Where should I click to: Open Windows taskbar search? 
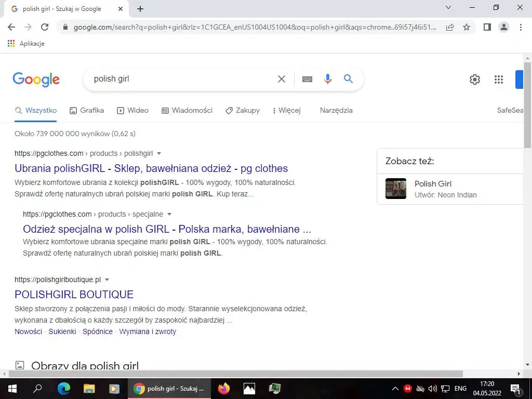[x=37, y=389]
